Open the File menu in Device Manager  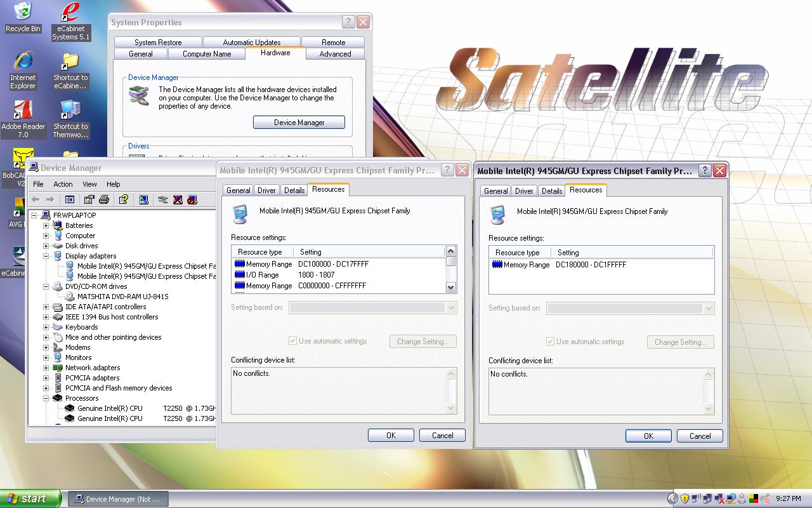(x=38, y=184)
